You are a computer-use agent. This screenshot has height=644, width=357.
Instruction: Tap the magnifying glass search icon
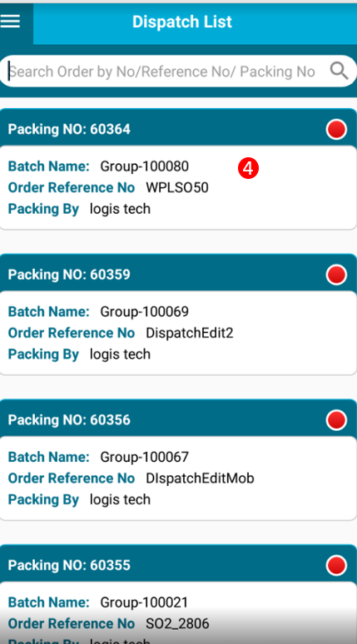pyautogui.click(x=340, y=71)
